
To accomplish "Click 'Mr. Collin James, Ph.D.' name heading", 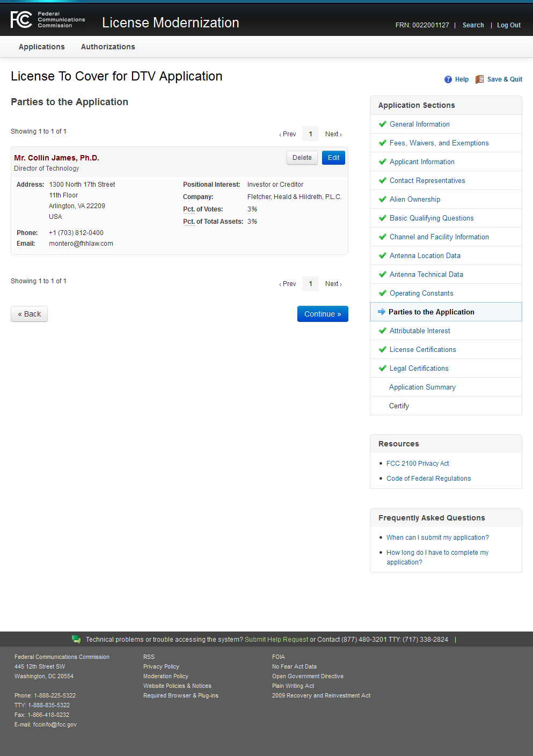I will [x=56, y=158].
